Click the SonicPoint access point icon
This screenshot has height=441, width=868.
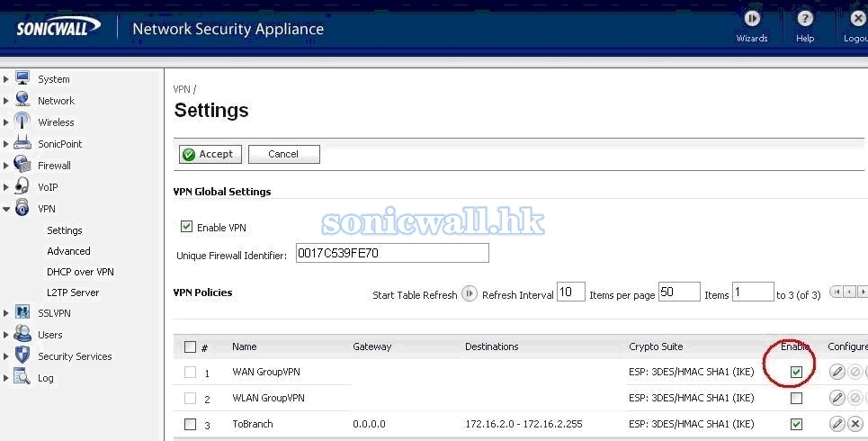point(22,143)
